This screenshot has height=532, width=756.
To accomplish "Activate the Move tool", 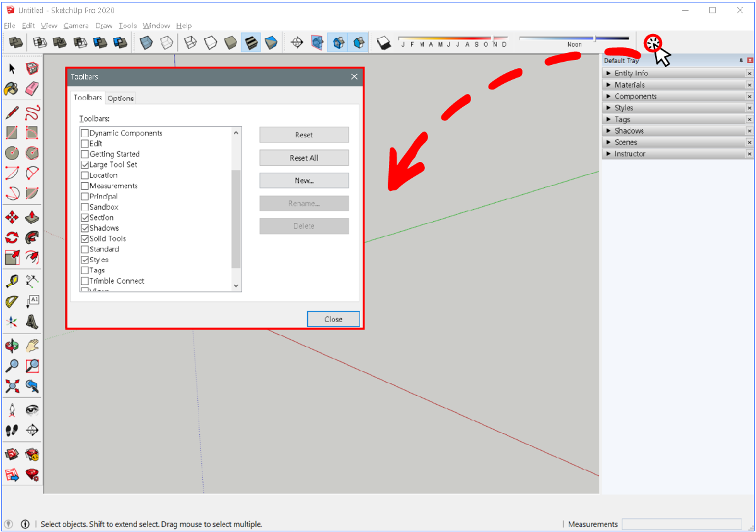I will [x=12, y=217].
